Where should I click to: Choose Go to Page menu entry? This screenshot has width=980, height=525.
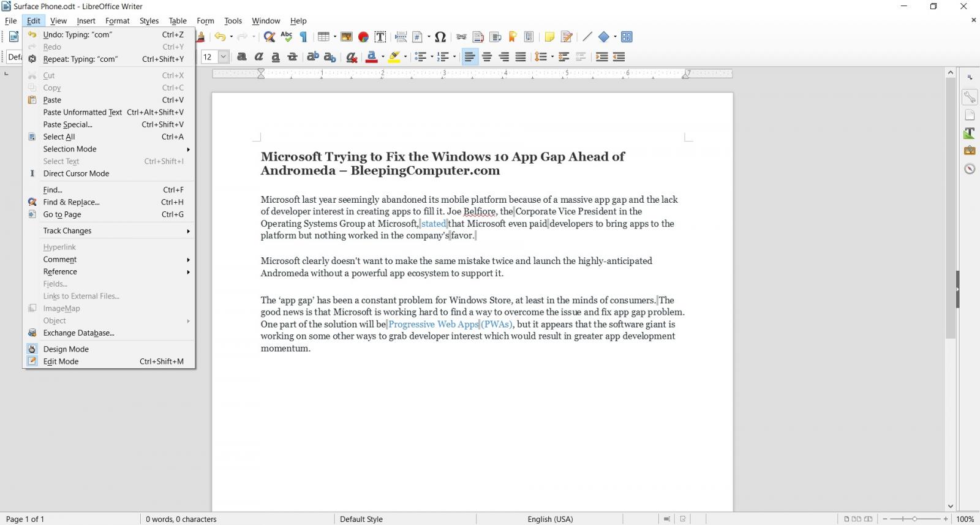[x=110, y=214]
